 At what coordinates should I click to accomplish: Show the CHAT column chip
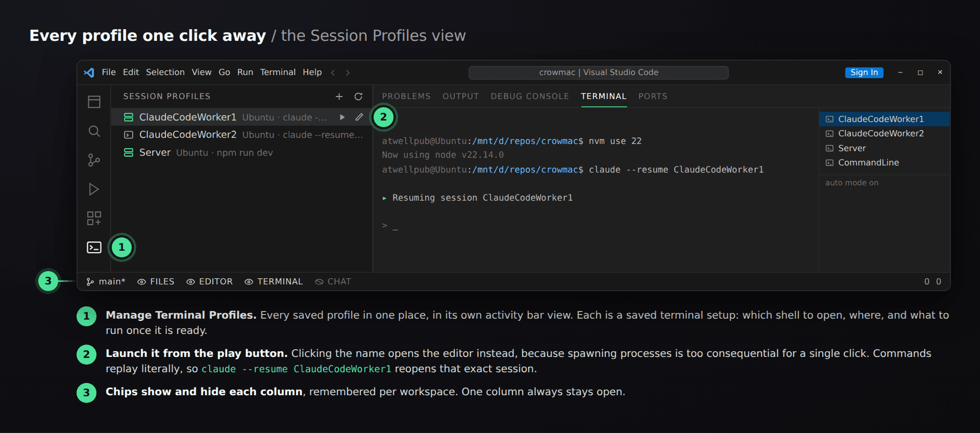coord(333,282)
